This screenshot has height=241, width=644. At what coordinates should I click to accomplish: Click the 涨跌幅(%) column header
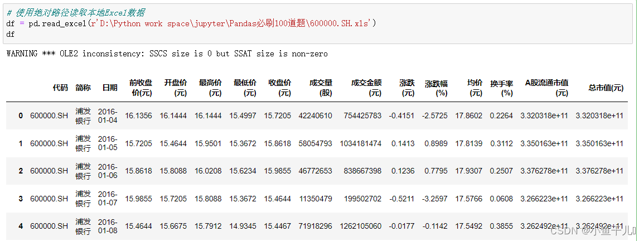click(436, 88)
